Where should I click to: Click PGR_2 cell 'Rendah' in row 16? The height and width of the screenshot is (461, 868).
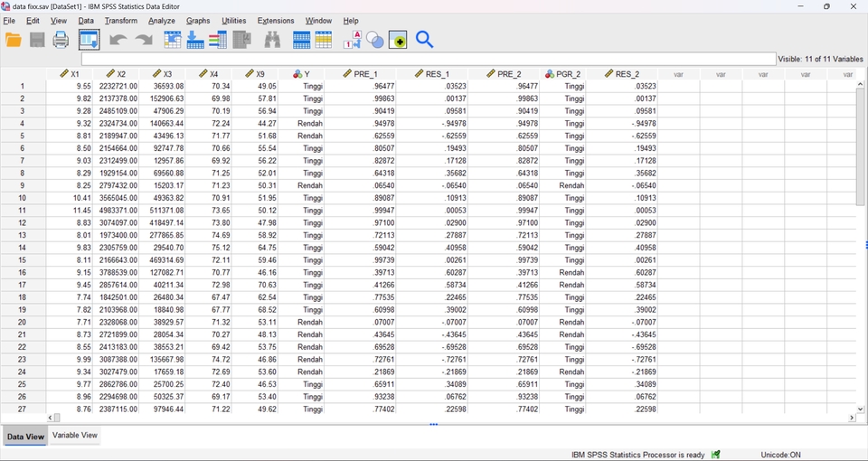pos(563,272)
